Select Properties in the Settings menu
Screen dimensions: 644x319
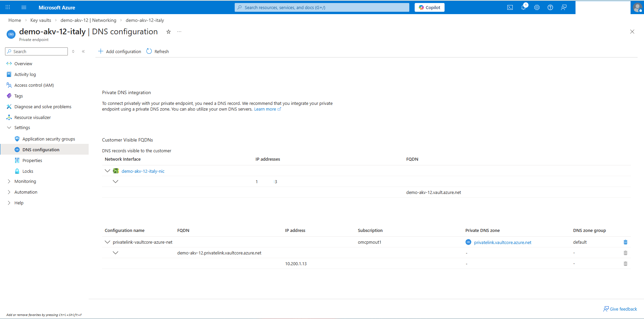click(32, 160)
